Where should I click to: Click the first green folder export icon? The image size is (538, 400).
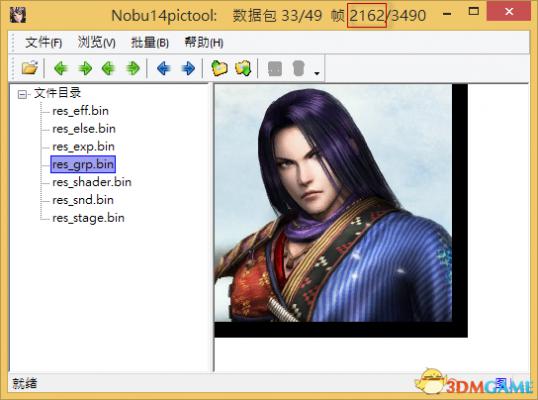coord(219,68)
